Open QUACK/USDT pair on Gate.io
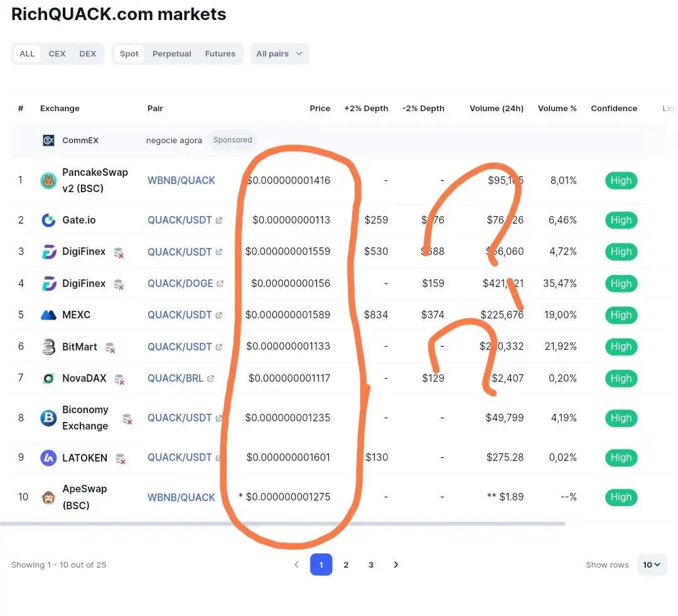The height and width of the screenshot is (616, 678). point(180,220)
